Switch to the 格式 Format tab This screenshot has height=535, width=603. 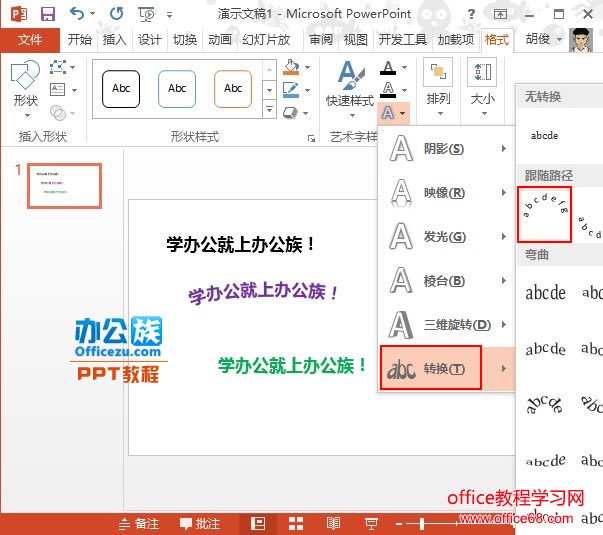pos(496,39)
